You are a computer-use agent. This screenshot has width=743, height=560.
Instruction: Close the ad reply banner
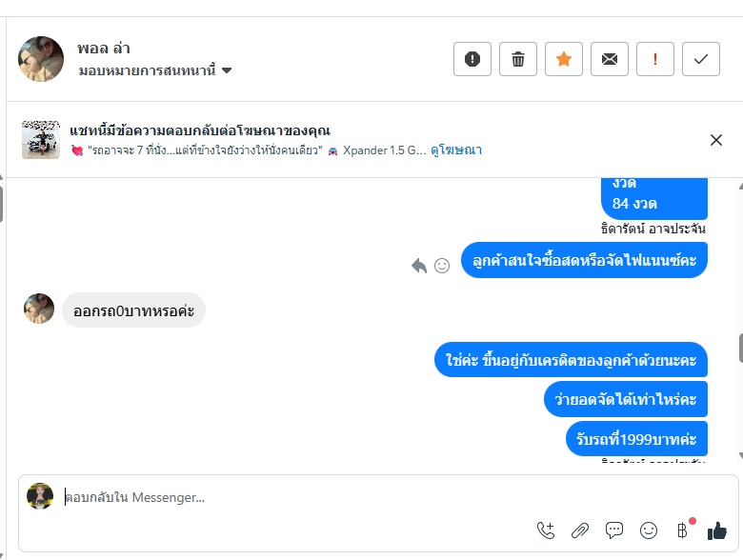[716, 140]
